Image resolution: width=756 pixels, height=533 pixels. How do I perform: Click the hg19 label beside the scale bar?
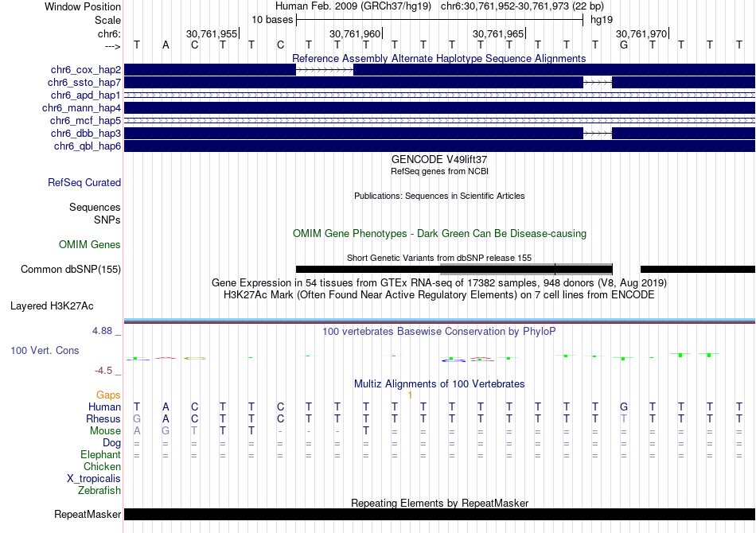[602, 20]
